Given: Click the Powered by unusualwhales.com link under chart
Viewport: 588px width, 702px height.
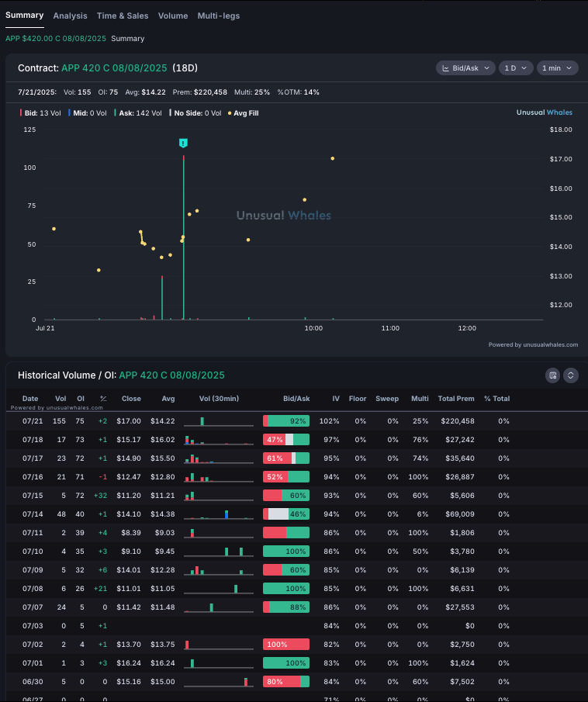Looking at the screenshot, I should pos(533,344).
